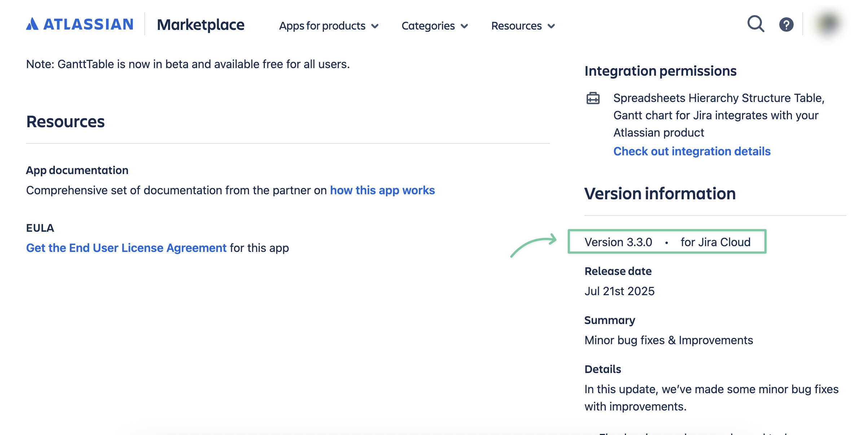Click the help question mark icon
Viewport: 868px width, 435px height.
(786, 25)
